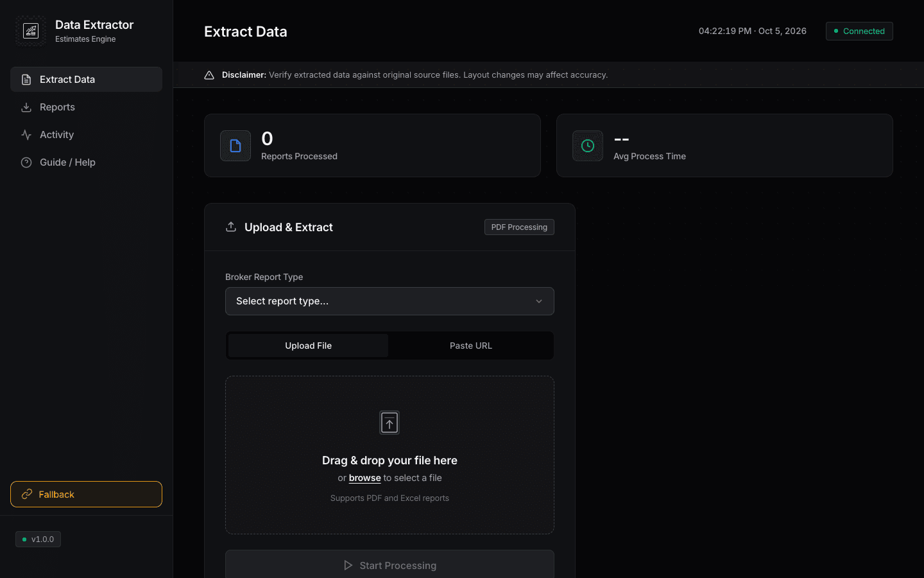Switch to the Upload File tab
Image resolution: width=924 pixels, height=578 pixels.
click(x=309, y=346)
